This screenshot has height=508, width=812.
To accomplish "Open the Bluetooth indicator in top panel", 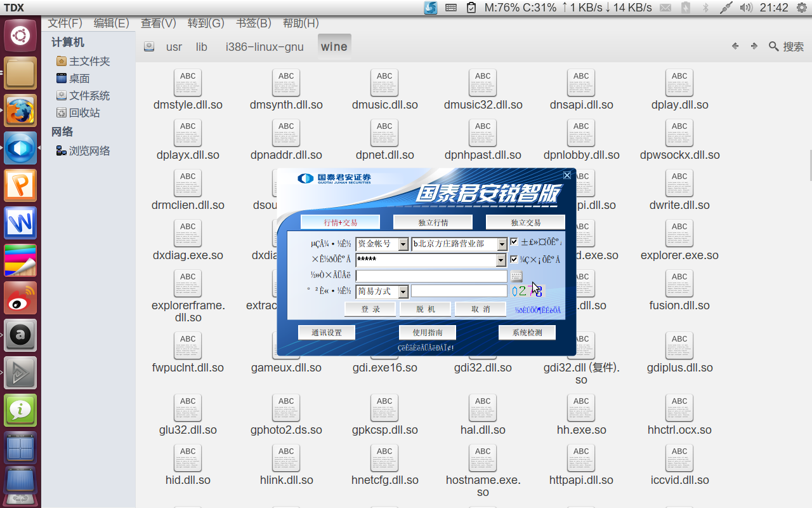I will (705, 8).
